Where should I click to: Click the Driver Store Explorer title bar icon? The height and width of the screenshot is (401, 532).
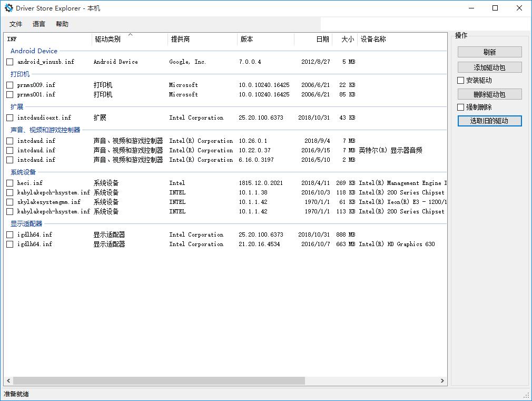click(8, 8)
